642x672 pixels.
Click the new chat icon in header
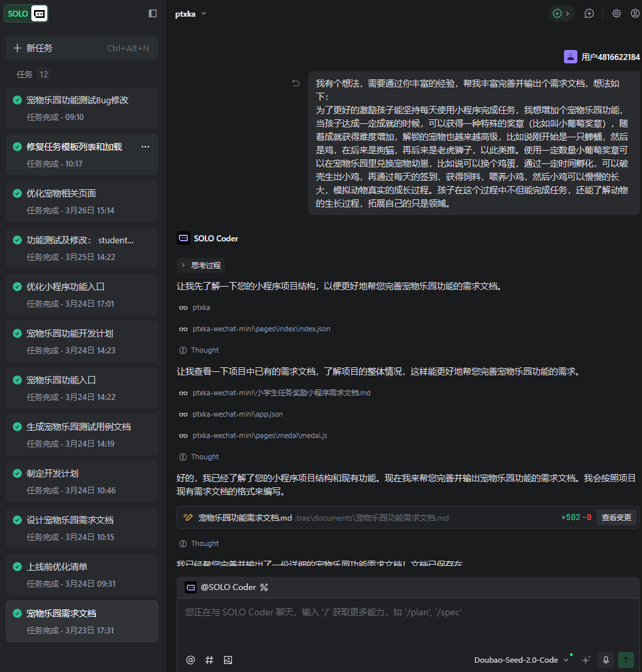(x=589, y=13)
